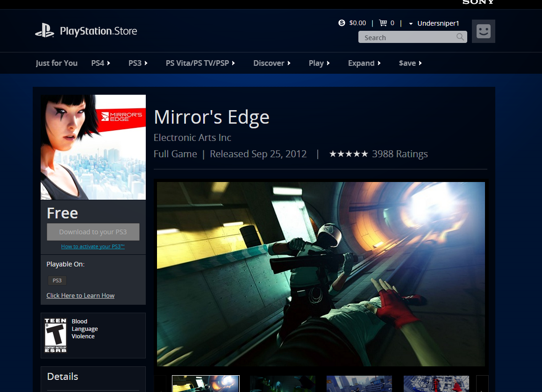Open the wallet balance dollar icon
542x392 pixels.
(x=342, y=23)
